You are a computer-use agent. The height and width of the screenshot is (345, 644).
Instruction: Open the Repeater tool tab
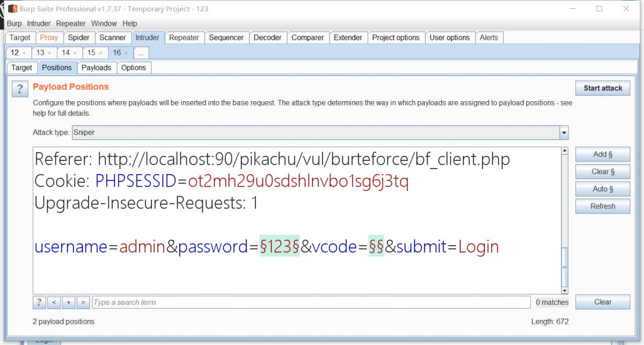(x=184, y=38)
